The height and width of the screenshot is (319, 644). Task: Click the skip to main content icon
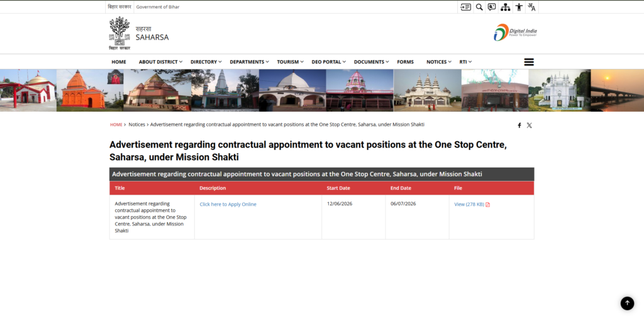point(465,7)
